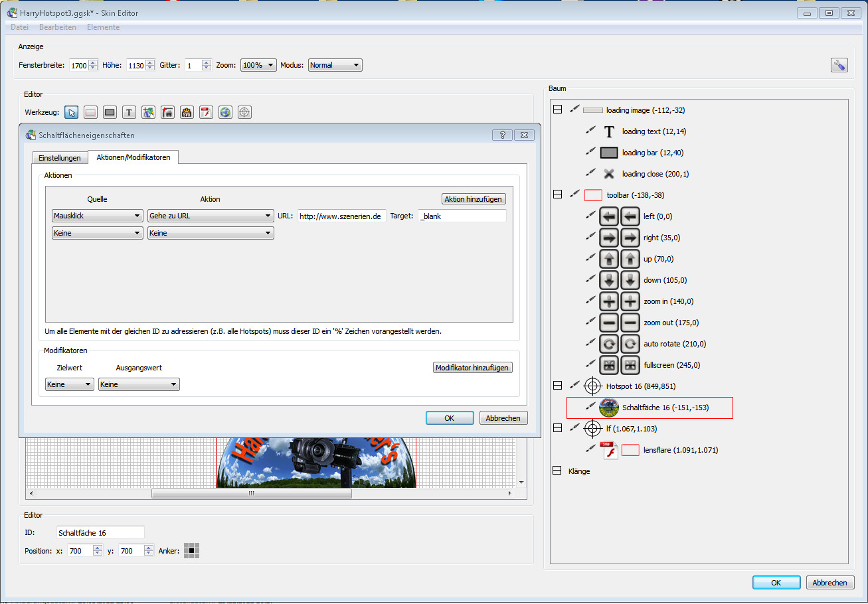Select the top-left anchor grid cell

[x=187, y=546]
